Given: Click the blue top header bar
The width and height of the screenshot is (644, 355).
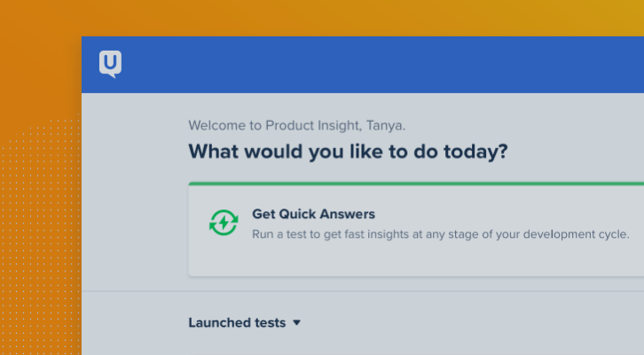Looking at the screenshot, I should pos(363,65).
